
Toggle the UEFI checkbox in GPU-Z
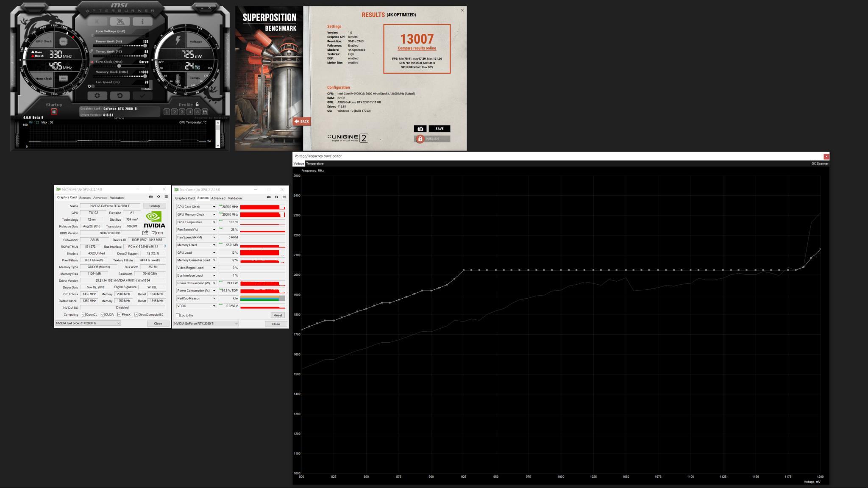[x=153, y=233]
